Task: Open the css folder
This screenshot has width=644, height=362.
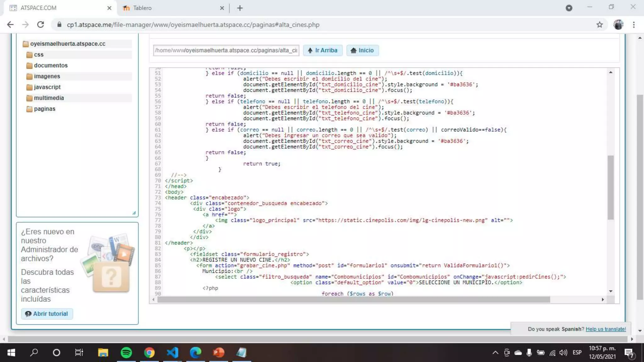Action: 38,55
